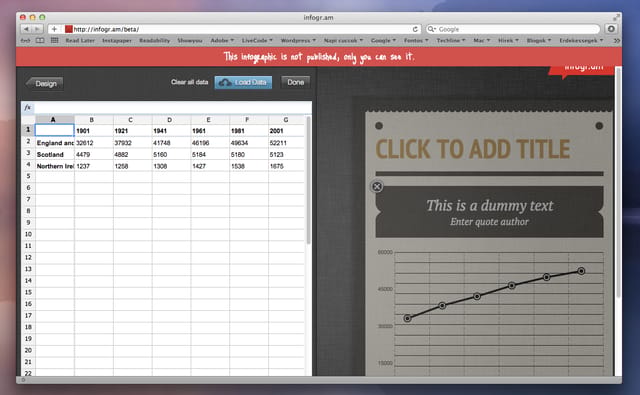Go back with the Design button
Viewport: 640px width, 395px height.
coord(44,83)
